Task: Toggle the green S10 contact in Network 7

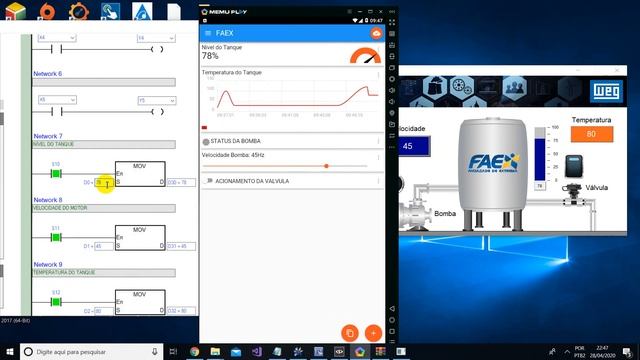Action: tap(56, 174)
